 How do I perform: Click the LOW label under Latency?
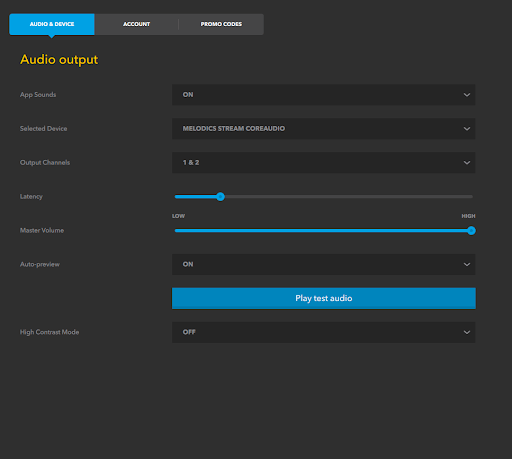(178, 216)
